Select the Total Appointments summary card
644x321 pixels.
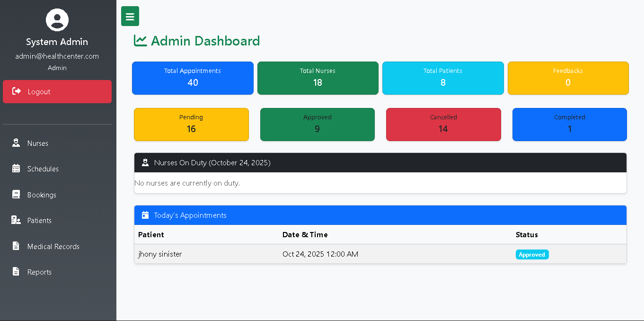pos(193,78)
